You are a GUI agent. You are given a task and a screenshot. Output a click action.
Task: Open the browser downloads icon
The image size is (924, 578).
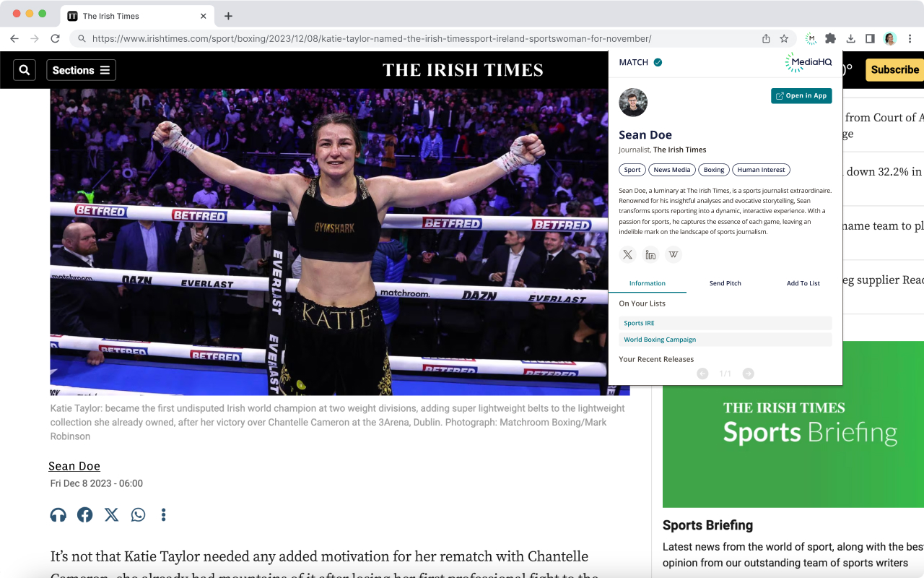[x=850, y=38]
